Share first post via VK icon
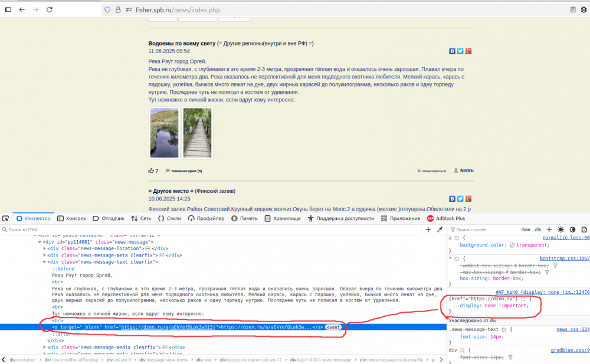Screen dimensions: 590x364 (x=452, y=51)
